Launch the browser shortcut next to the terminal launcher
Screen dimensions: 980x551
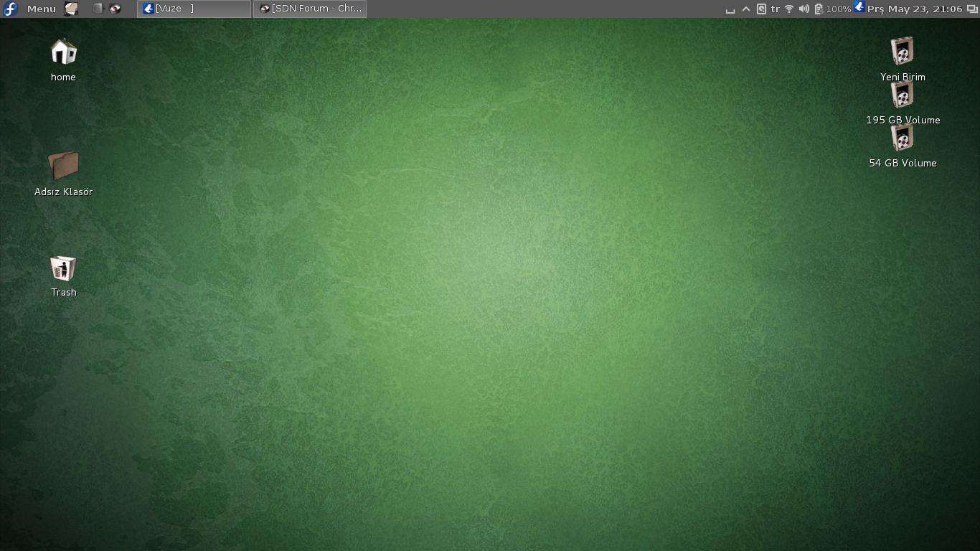116,9
